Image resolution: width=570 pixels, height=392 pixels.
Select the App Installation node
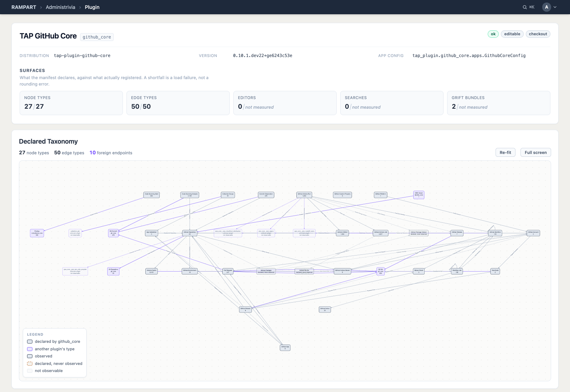(x=151, y=233)
